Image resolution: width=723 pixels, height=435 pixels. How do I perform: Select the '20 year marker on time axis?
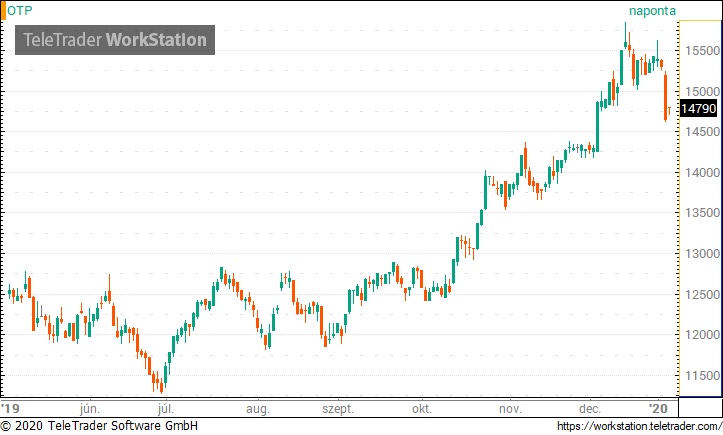click(658, 408)
